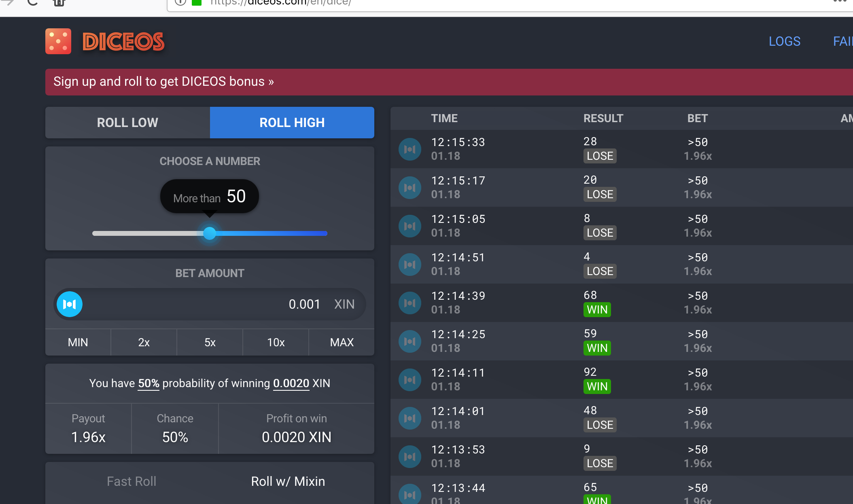The width and height of the screenshot is (853, 504).
Task: Select the Roll High mode
Action: pyautogui.click(x=292, y=123)
